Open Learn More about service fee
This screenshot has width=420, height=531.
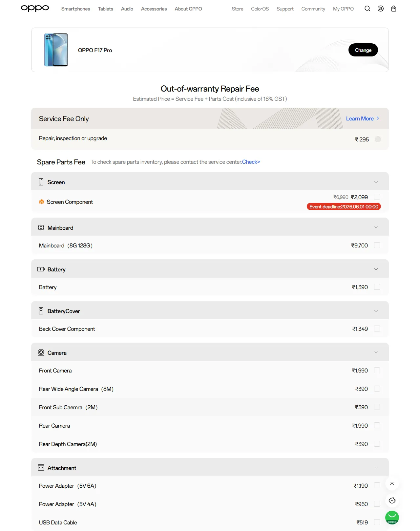pos(363,118)
